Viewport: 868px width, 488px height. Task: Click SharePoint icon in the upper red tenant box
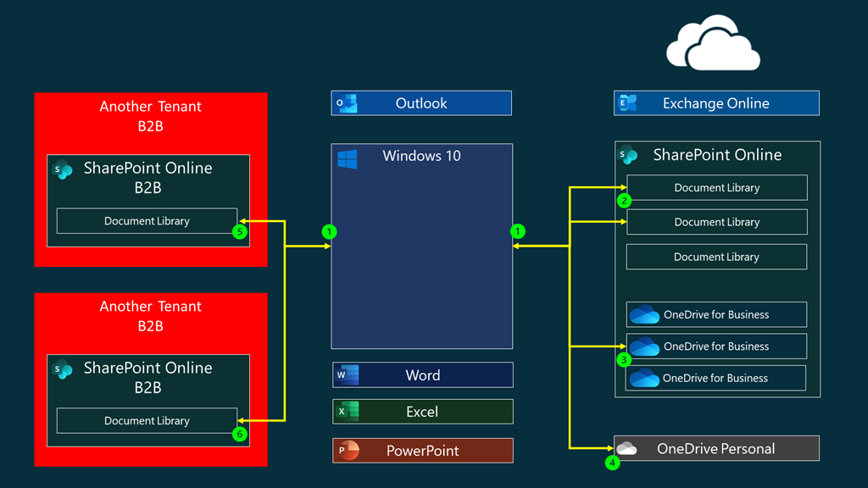[x=62, y=168]
